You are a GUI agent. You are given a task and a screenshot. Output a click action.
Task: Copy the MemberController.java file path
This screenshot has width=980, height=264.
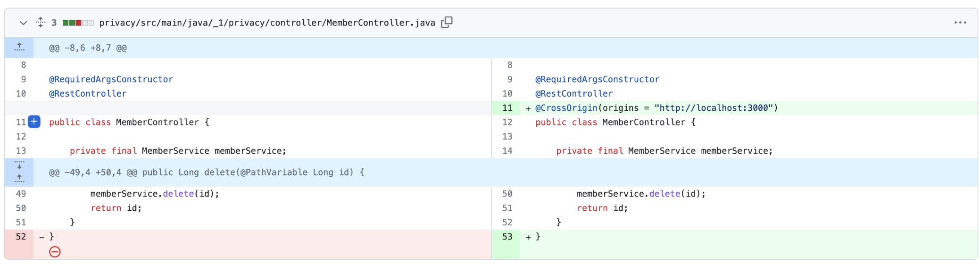click(447, 22)
